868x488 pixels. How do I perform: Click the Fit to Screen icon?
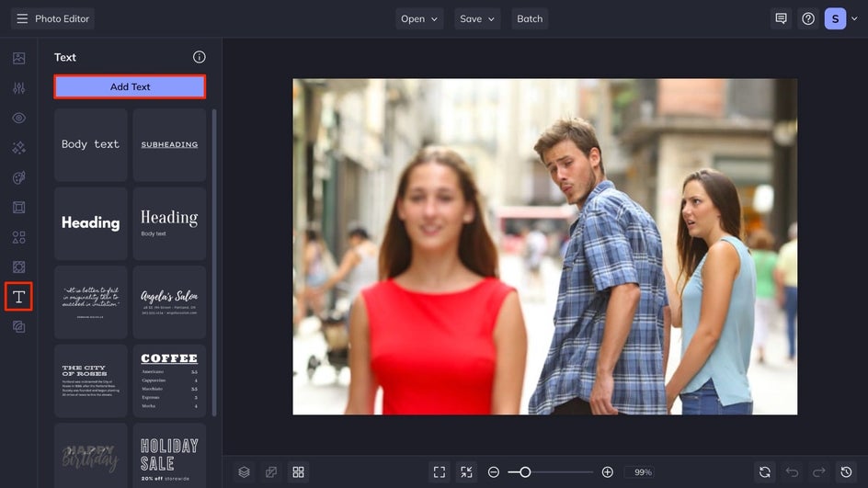[x=440, y=471]
